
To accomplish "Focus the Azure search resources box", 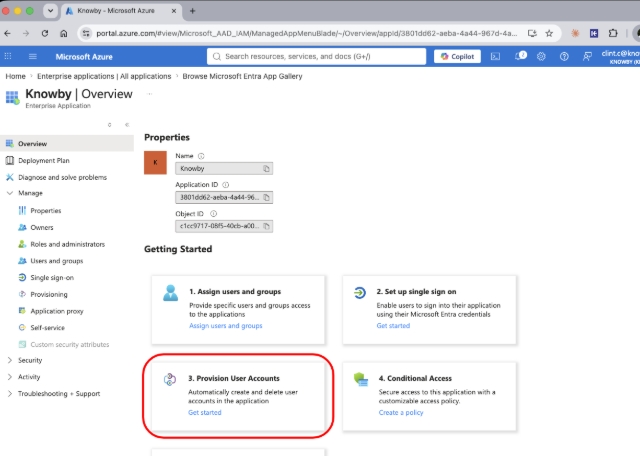I will click(316, 56).
